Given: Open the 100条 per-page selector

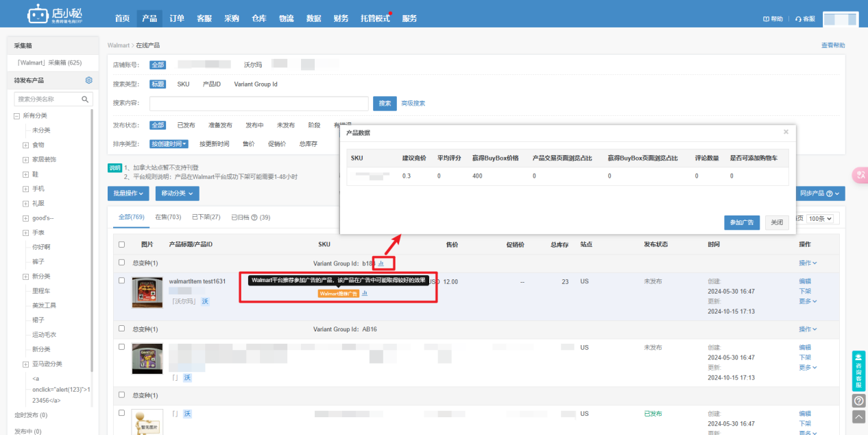Looking at the screenshot, I should 821,218.
